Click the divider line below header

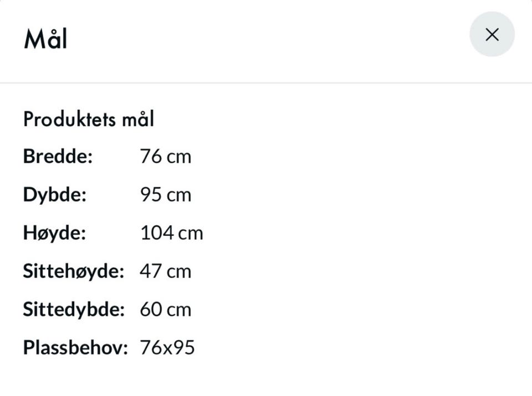(266, 83)
